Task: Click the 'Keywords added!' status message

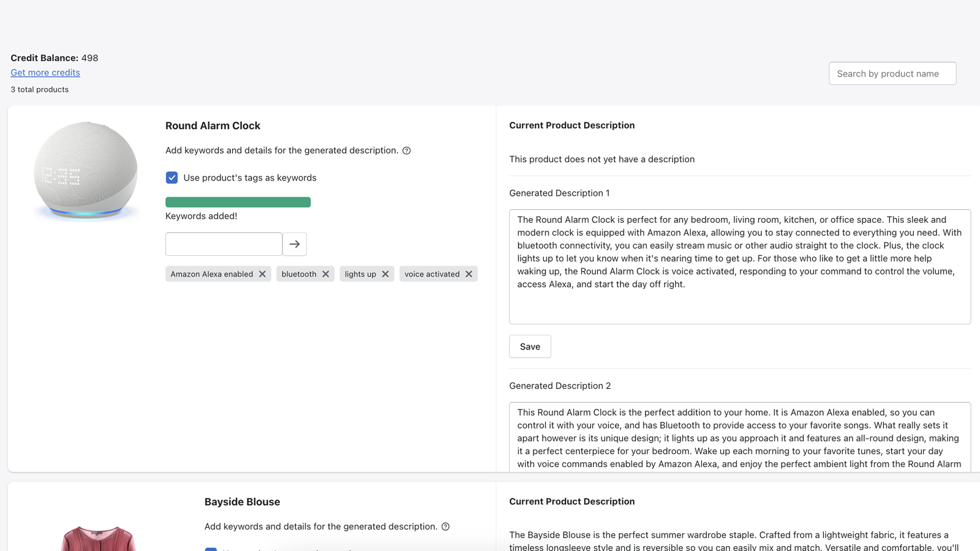Action: tap(202, 216)
